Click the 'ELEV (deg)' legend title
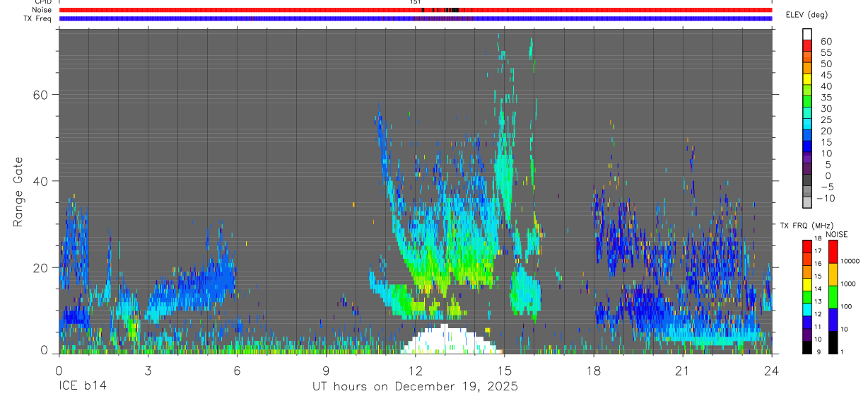Image resolution: width=868 pixels, height=401 pixels. (808, 16)
